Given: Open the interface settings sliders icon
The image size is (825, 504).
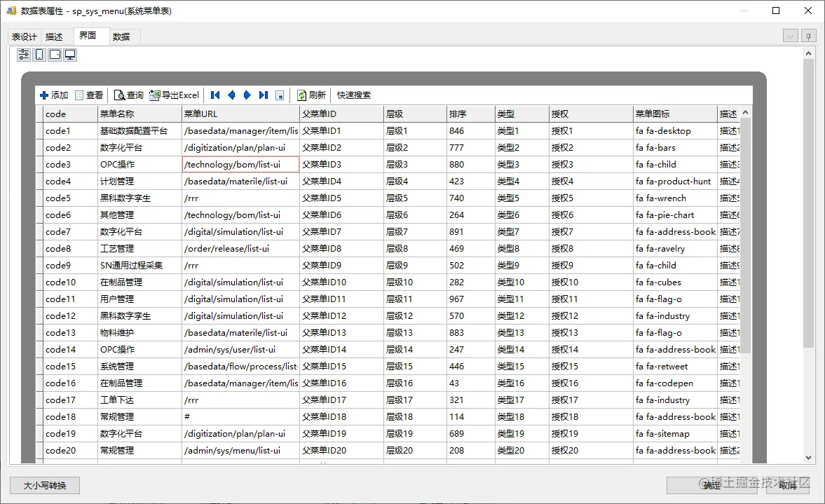Looking at the screenshot, I should point(24,55).
